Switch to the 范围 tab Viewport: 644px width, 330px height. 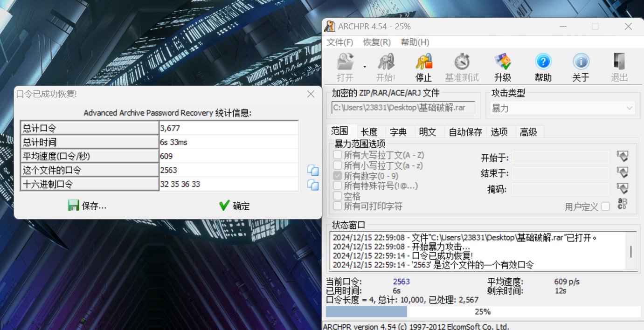click(339, 131)
